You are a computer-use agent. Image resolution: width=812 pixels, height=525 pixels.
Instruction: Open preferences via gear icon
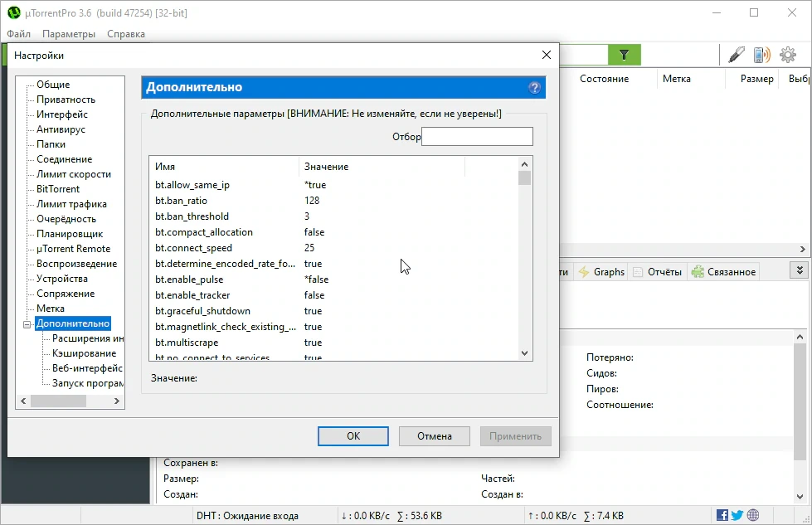tap(788, 55)
